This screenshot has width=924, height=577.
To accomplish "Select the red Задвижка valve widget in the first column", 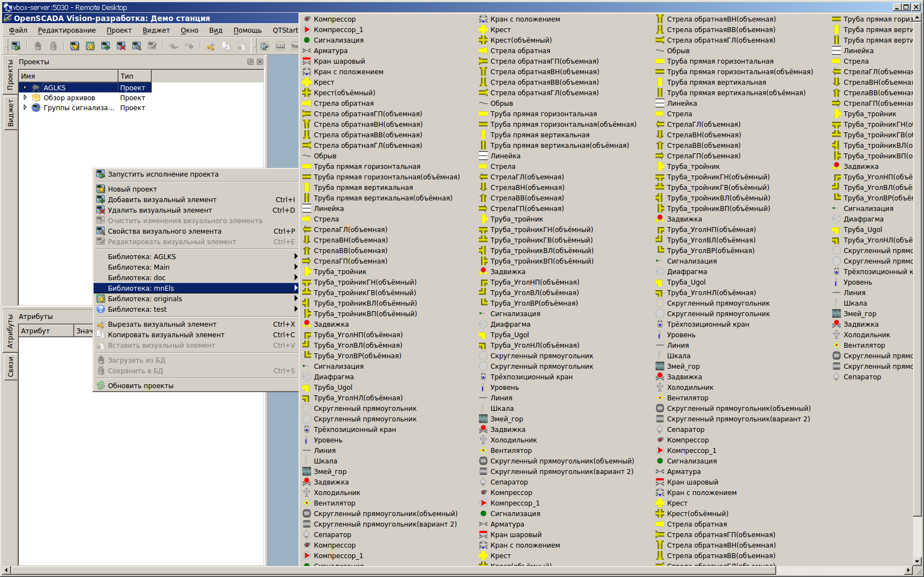I will click(x=331, y=324).
